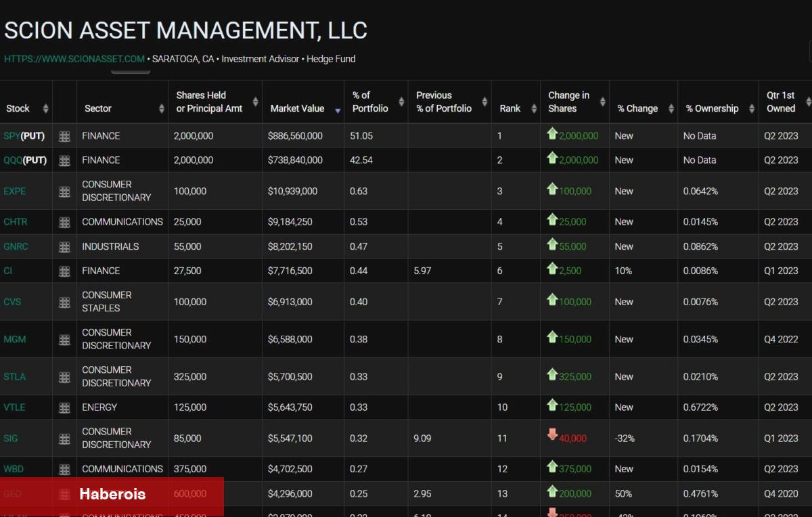The width and height of the screenshot is (812, 517).
Task: Select shares held value 325,000
Action: coord(190,377)
